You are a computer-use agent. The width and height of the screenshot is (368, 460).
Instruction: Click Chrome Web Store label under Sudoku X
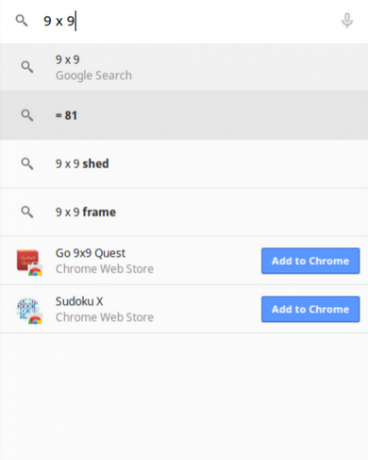click(x=104, y=317)
